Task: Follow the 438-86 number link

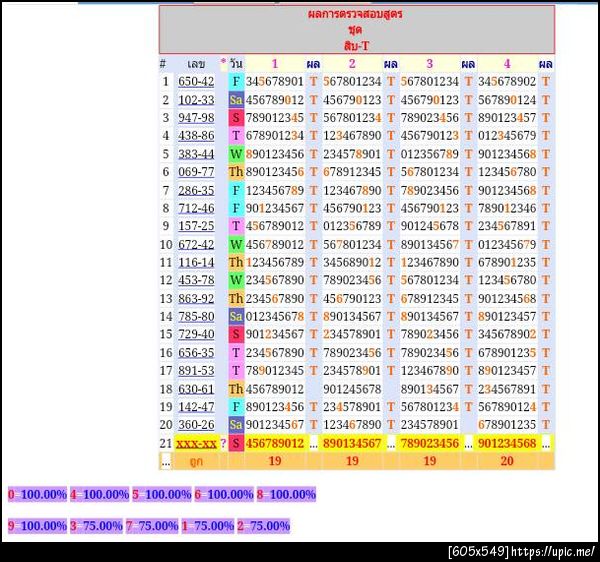Action: pyautogui.click(x=196, y=135)
